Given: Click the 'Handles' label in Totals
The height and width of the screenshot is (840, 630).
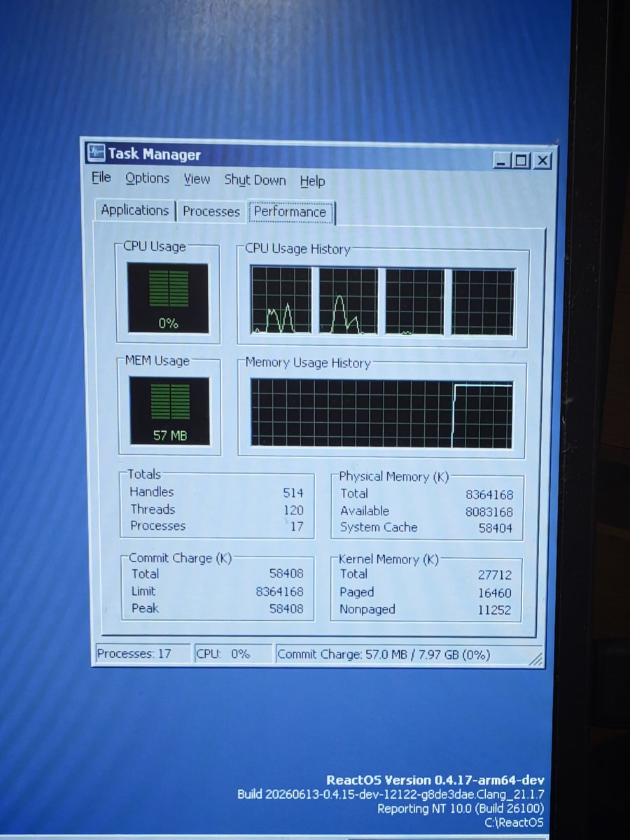Looking at the screenshot, I should pyautogui.click(x=151, y=492).
